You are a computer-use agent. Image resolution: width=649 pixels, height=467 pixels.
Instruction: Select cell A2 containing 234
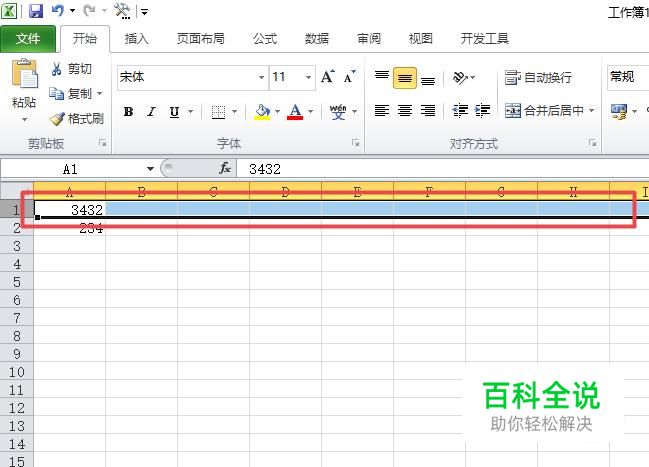click(x=70, y=228)
